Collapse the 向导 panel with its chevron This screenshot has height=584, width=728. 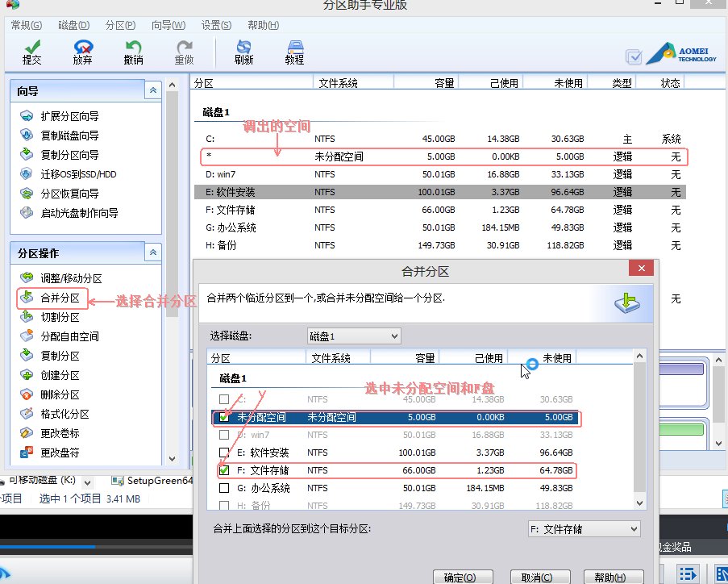(x=152, y=90)
